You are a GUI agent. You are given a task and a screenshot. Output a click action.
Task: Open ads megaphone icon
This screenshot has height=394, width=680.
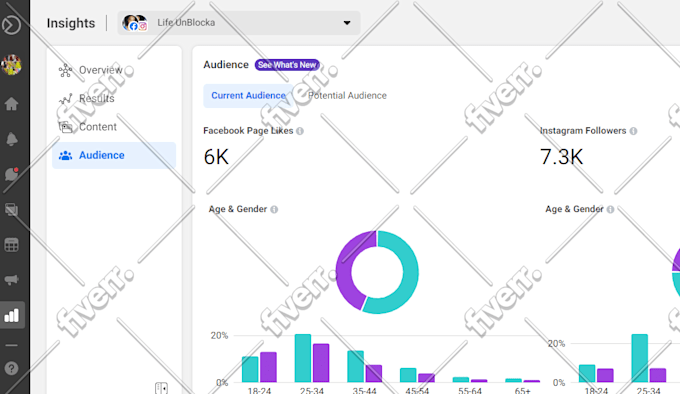pyautogui.click(x=11, y=280)
